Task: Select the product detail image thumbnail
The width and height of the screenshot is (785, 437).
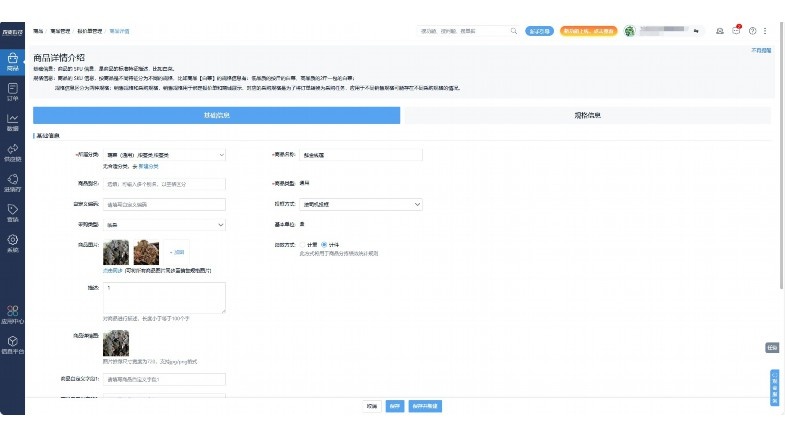Action: coord(116,343)
